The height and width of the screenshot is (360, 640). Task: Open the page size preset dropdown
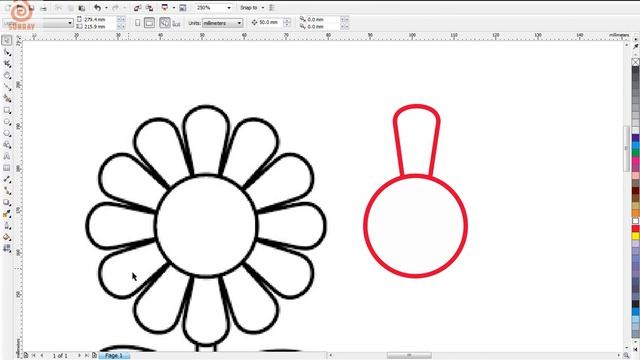click(70, 23)
